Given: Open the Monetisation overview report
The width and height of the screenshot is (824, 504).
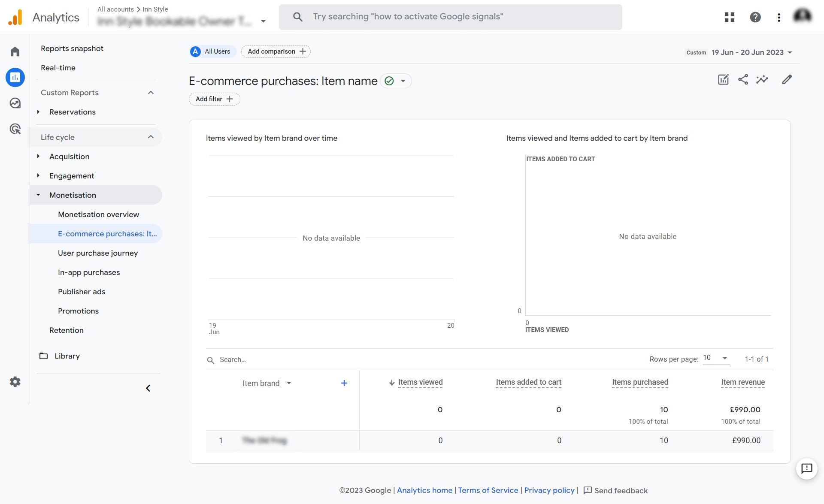Looking at the screenshot, I should click(x=98, y=214).
